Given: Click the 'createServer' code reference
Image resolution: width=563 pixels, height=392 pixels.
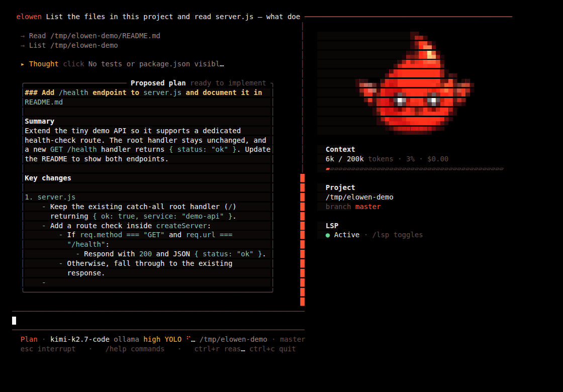Looking at the screenshot, I should (181, 226).
